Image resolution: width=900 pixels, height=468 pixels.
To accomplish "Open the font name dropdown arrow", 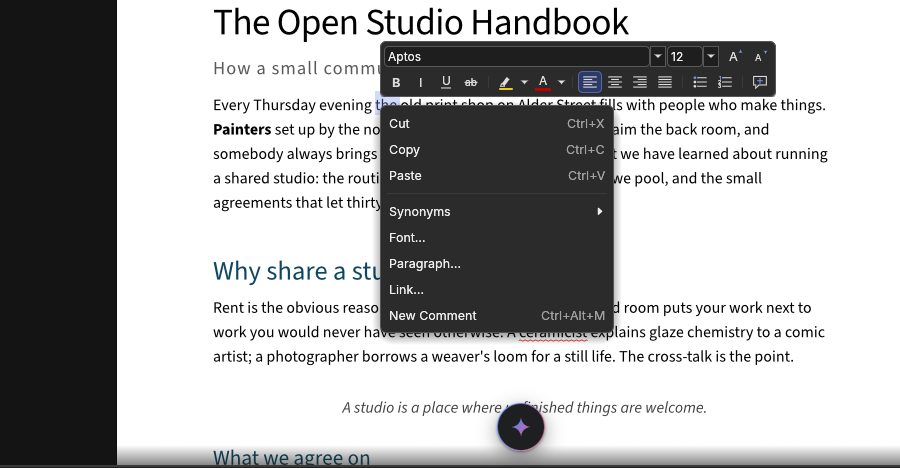I will click(658, 57).
